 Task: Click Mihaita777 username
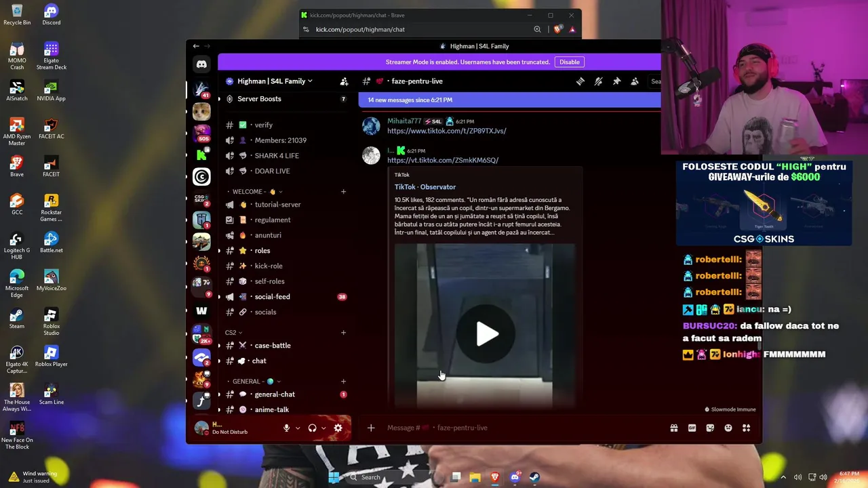[404, 121]
